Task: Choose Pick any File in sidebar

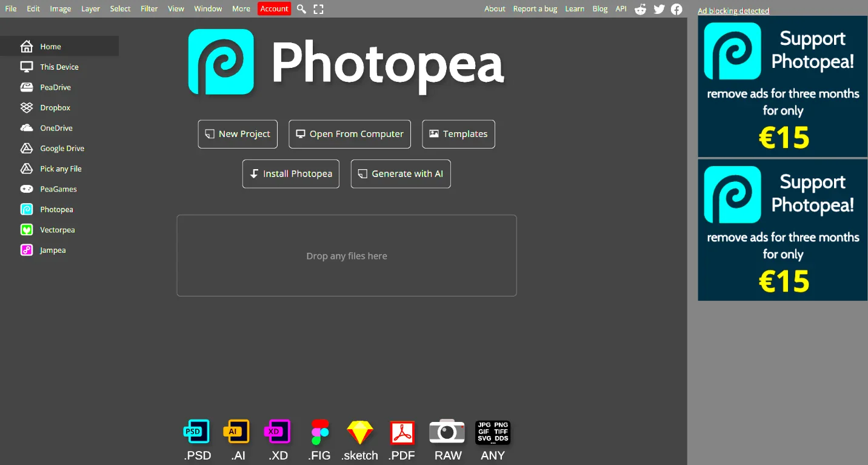Action: [59, 169]
